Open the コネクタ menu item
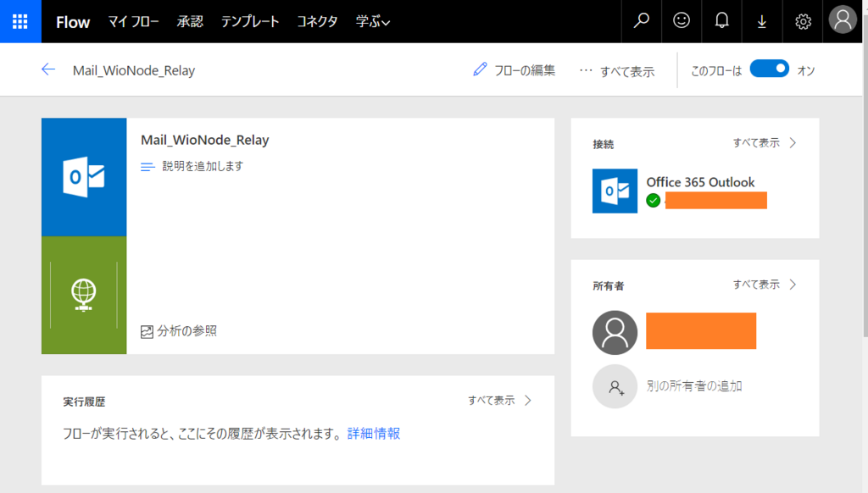Viewport: 868px width, 493px height. click(317, 21)
